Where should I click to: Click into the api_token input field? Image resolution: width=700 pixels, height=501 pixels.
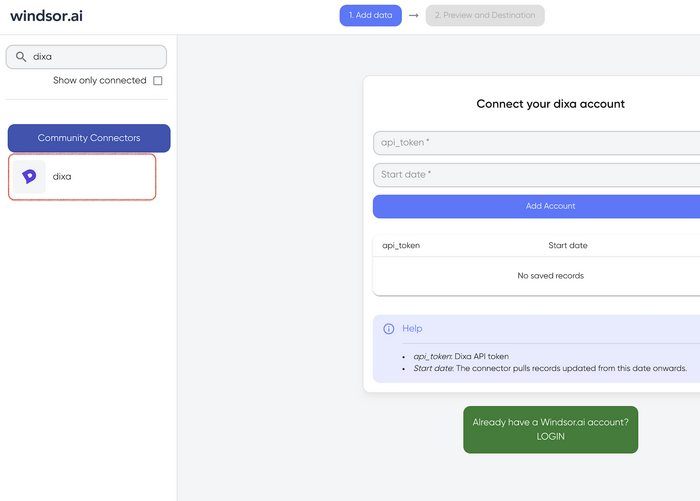[x=536, y=142]
